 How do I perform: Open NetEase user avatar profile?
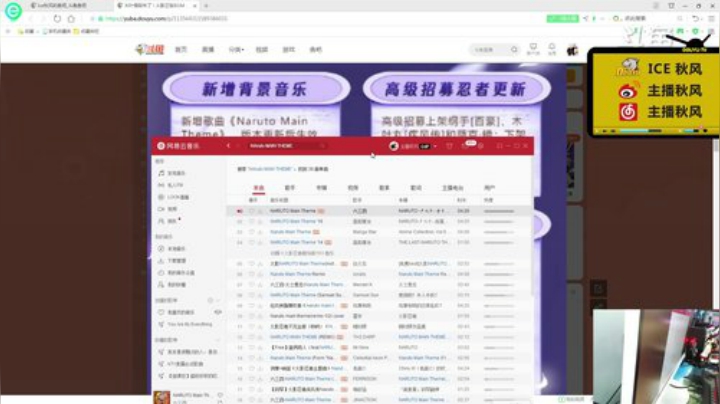pos(394,146)
